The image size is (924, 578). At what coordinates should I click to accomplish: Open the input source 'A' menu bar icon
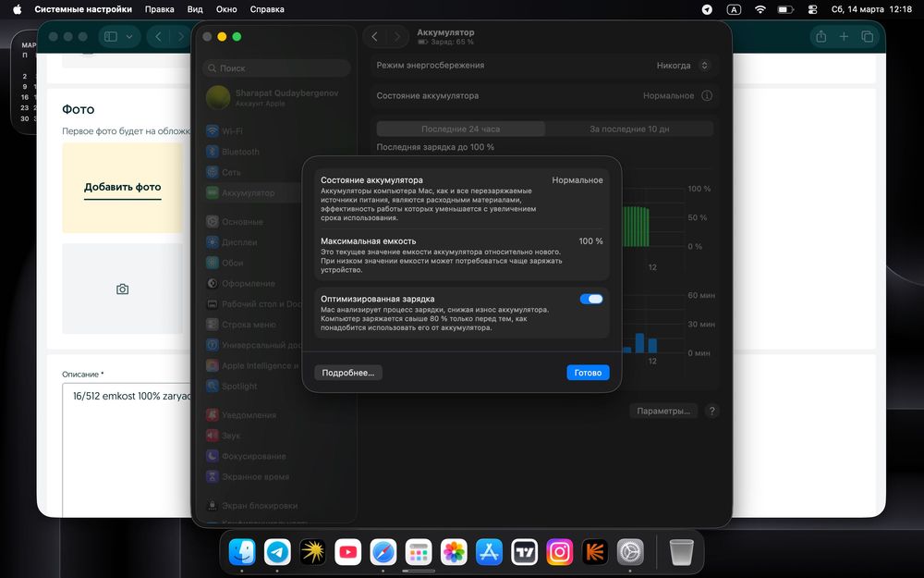(x=734, y=9)
